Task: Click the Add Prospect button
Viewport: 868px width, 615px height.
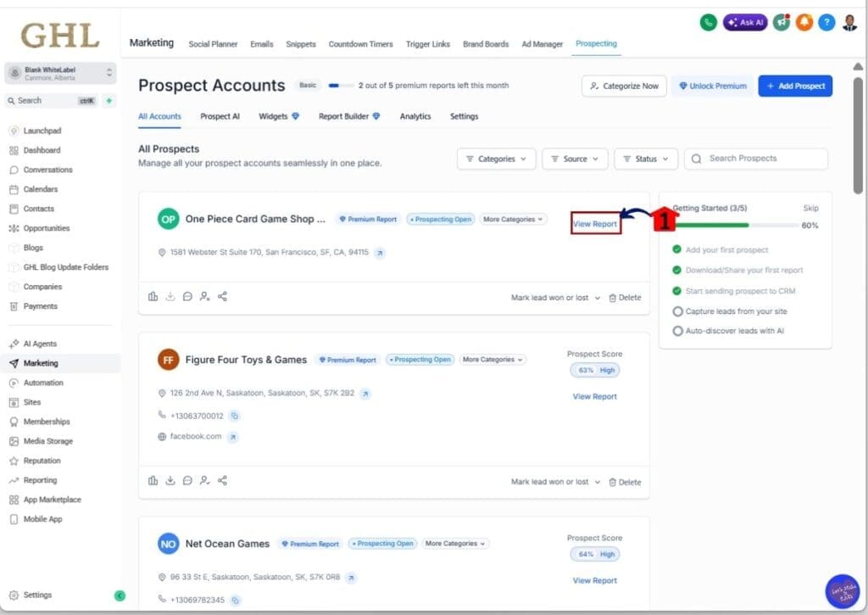Action: [794, 86]
